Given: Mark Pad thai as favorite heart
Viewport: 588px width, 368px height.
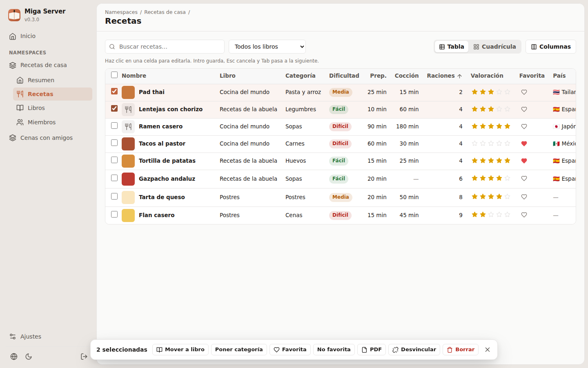Looking at the screenshot, I should click(x=524, y=92).
